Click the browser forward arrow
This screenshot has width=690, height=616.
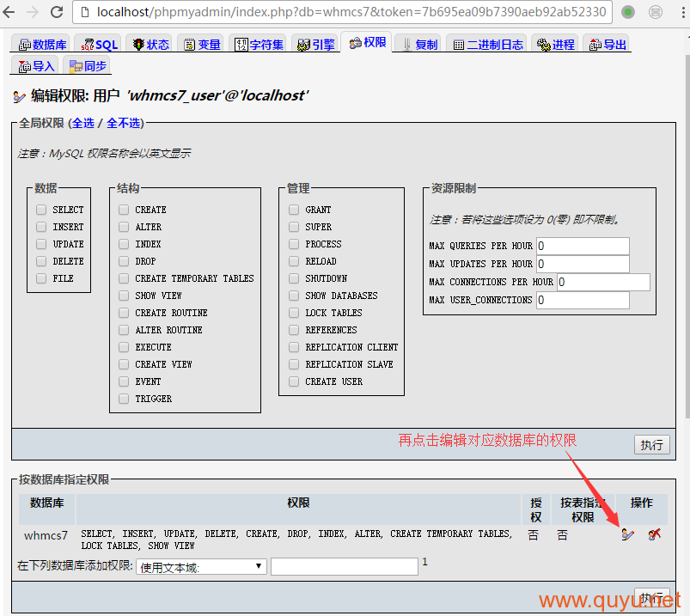(x=32, y=12)
